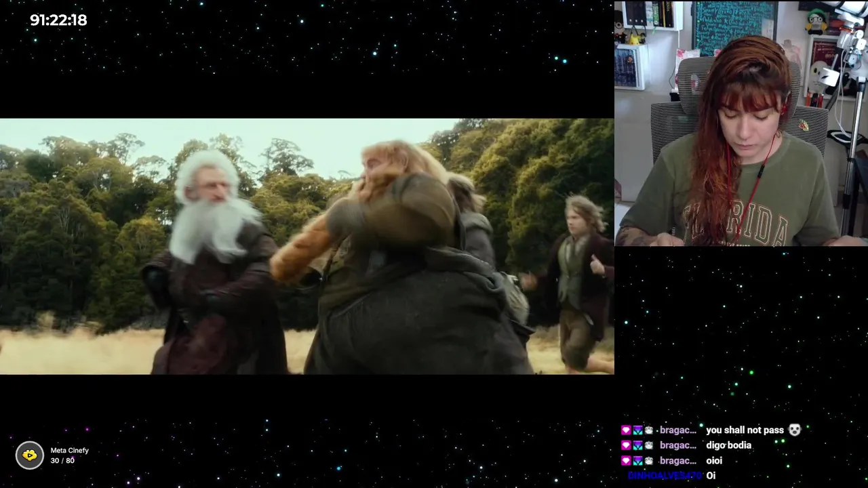Screen dimensions: 868x488
Task: Click the "Oi" message from DINHOALVES470
Action: [x=711, y=476]
